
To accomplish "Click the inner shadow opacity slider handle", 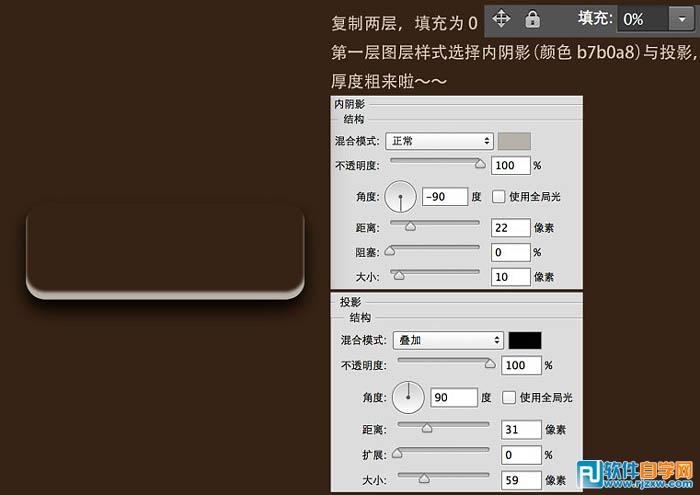I will point(479,162).
